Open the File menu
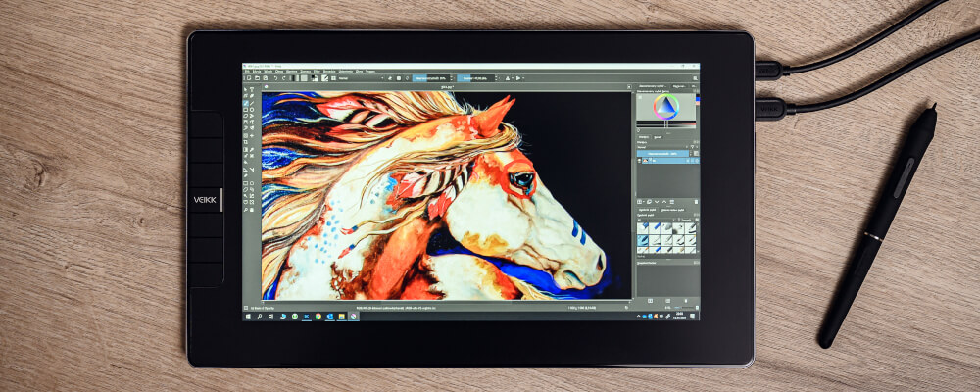 point(248,72)
